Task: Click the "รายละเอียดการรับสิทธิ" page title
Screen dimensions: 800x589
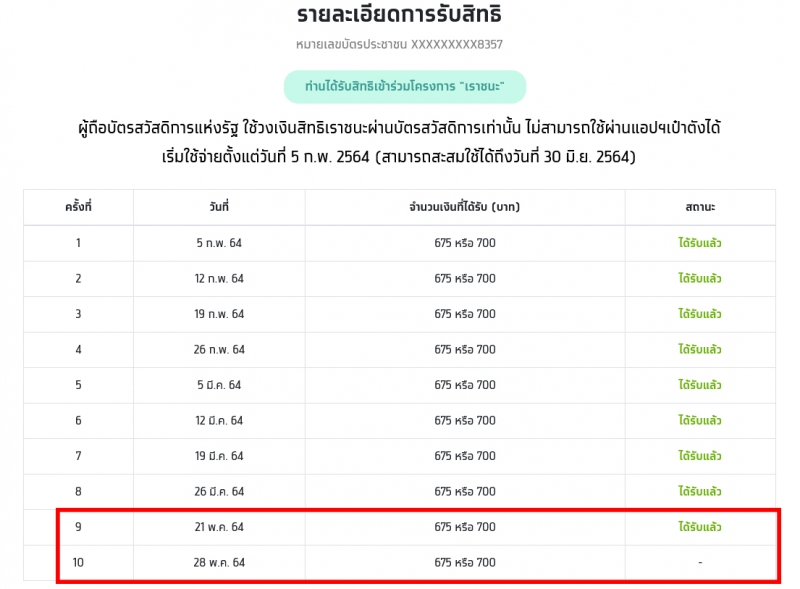Action: coord(399,14)
